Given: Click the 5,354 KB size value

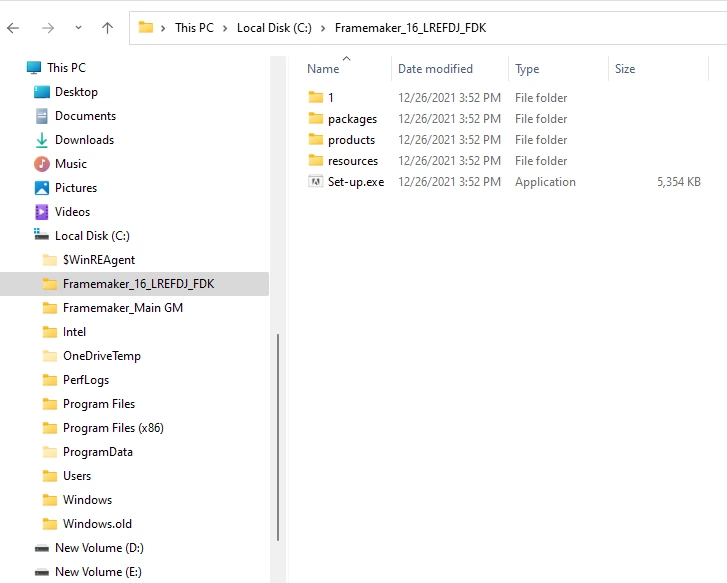Looking at the screenshot, I should [x=679, y=182].
